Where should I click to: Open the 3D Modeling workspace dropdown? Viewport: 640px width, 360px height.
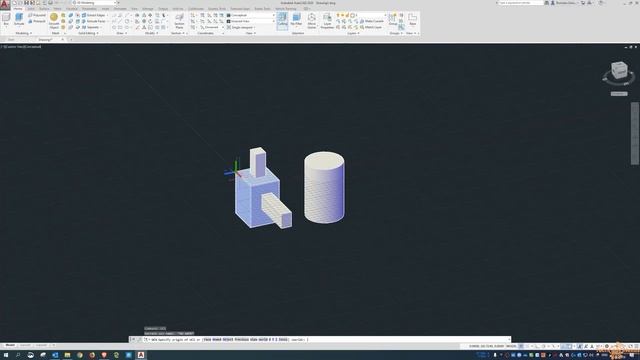pos(96,3)
